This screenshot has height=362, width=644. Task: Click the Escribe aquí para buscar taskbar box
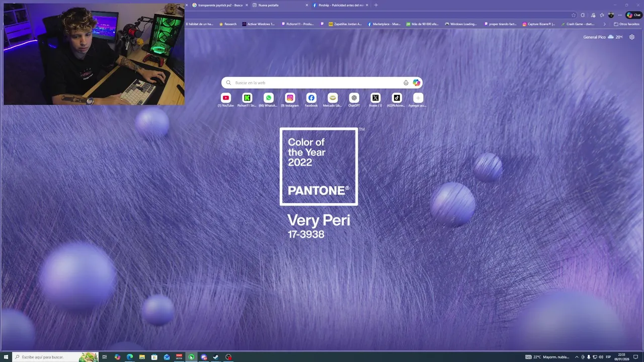point(55,357)
